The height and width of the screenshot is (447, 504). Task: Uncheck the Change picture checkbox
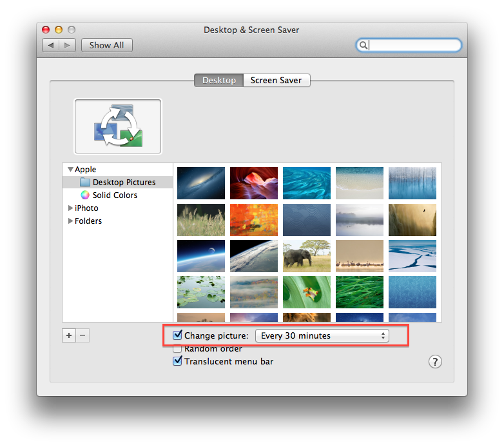pyautogui.click(x=177, y=335)
